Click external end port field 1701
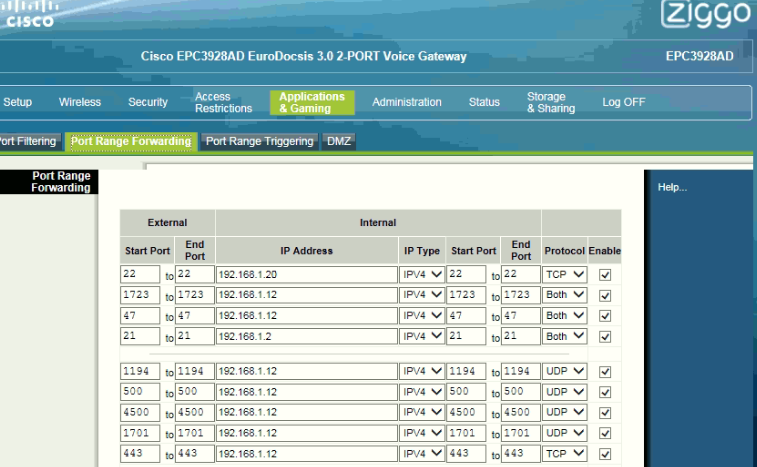The image size is (757, 467). pyautogui.click(x=195, y=433)
